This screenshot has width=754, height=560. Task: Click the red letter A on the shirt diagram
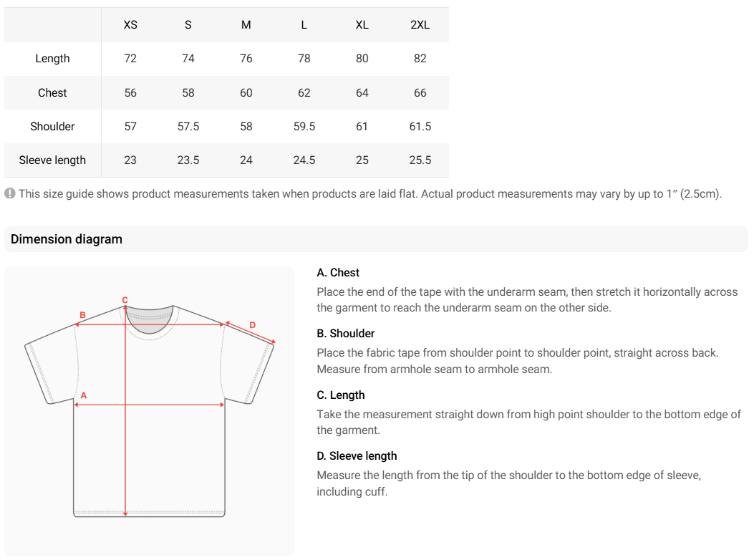point(83,395)
